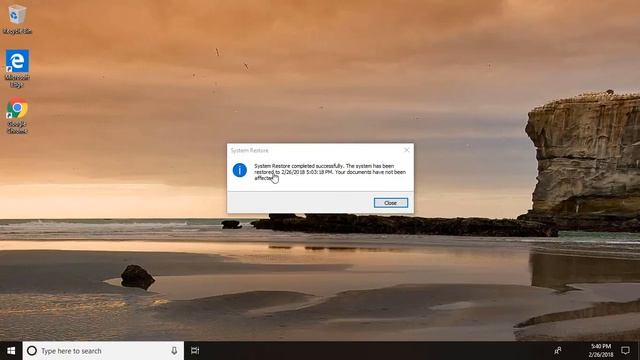Dismiss System Restore dialog with X button

(x=407, y=150)
